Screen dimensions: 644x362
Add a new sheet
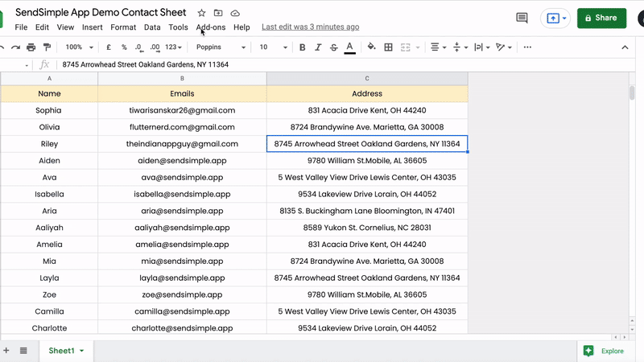(x=6, y=351)
